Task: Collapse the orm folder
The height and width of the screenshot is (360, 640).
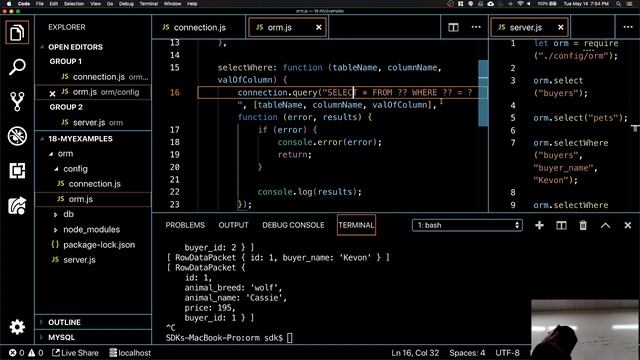Action: click(65, 154)
